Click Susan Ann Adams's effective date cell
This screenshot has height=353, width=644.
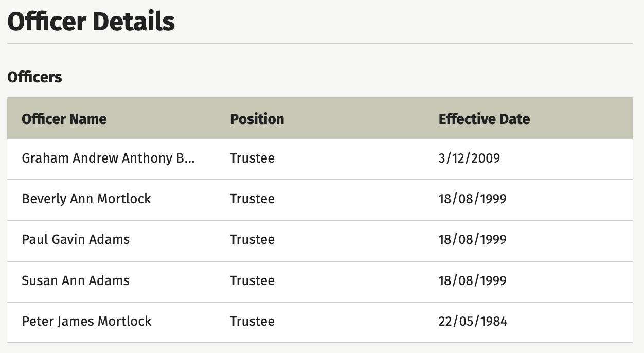[473, 280]
